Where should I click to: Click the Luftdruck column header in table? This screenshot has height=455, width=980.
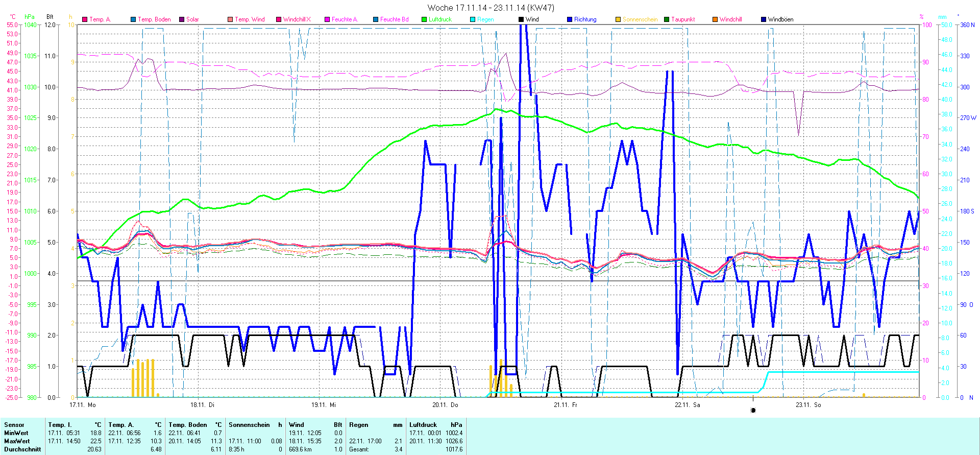(x=423, y=425)
